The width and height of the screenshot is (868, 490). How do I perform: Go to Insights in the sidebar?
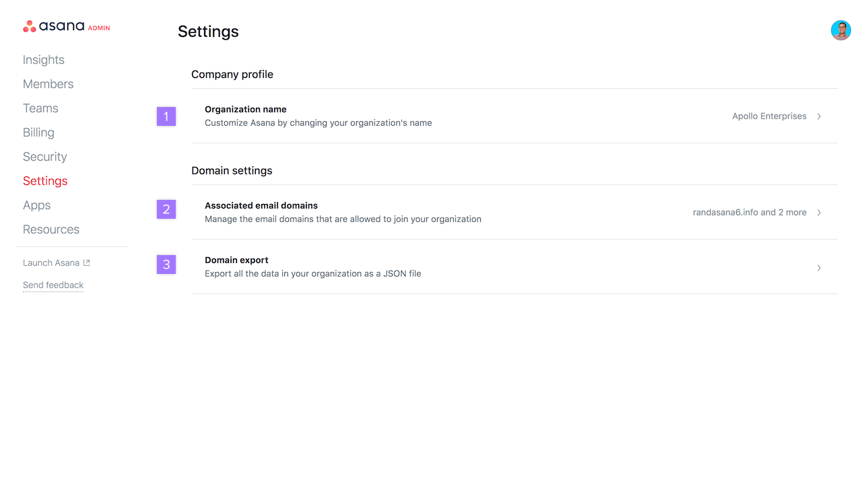coord(44,60)
